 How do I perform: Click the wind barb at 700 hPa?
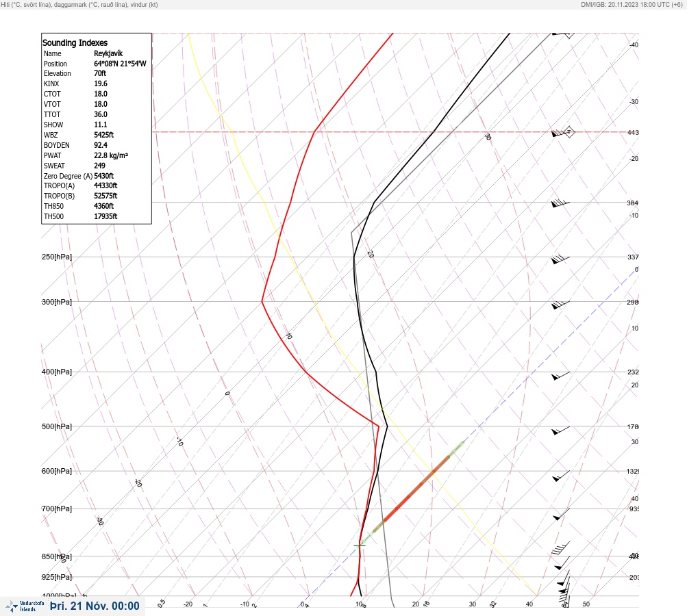pyautogui.click(x=561, y=514)
